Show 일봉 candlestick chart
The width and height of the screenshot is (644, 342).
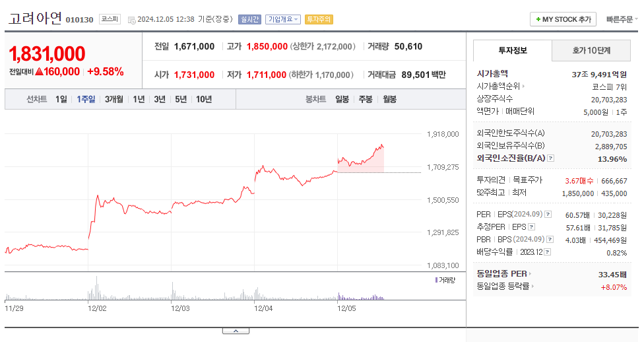(342, 99)
